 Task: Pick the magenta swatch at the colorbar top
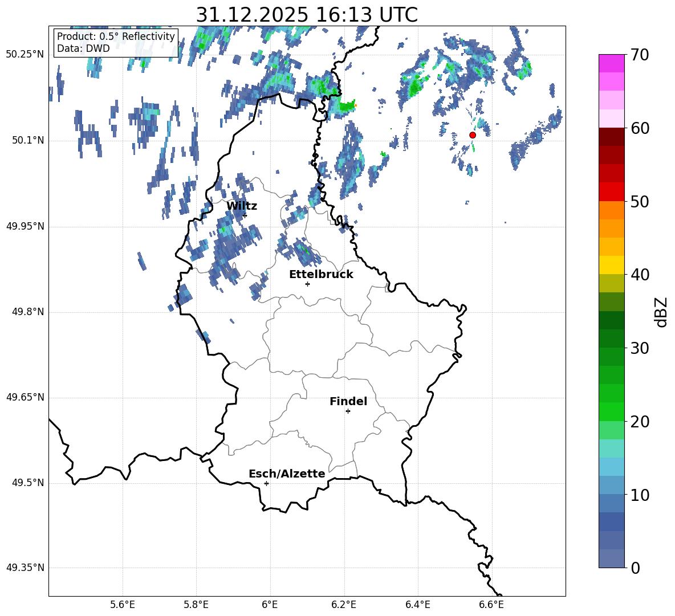coord(612,63)
